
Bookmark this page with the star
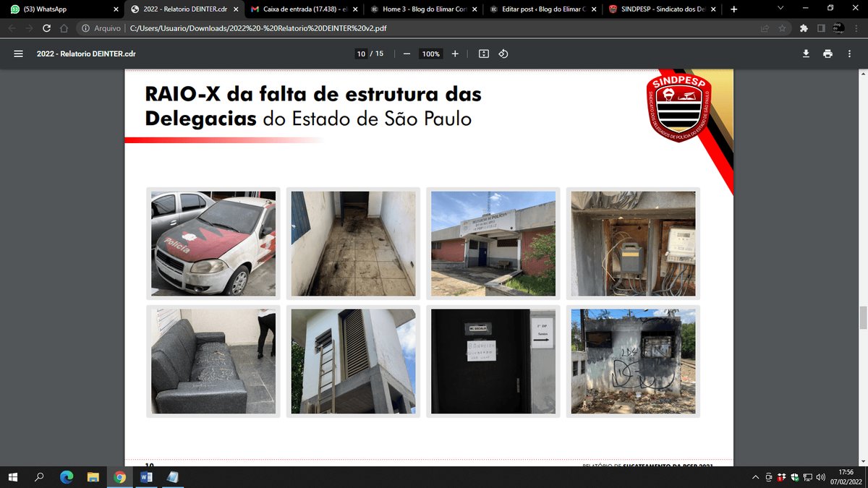(x=782, y=28)
